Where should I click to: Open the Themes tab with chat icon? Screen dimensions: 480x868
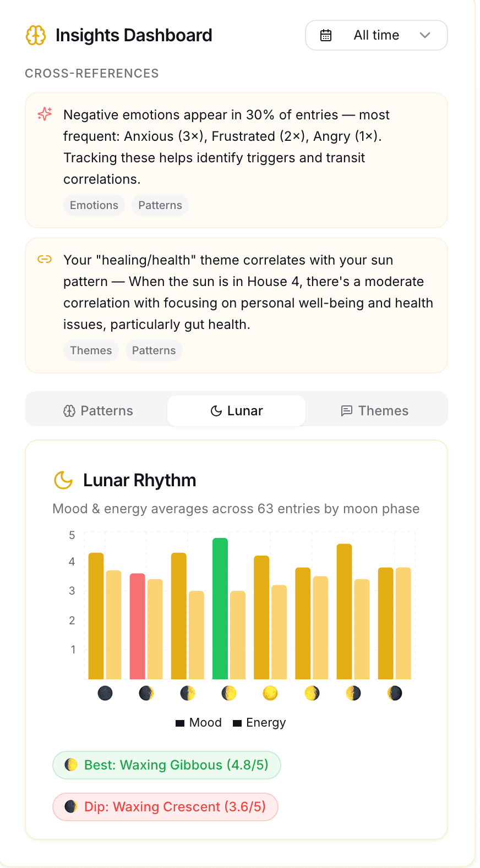(x=375, y=411)
